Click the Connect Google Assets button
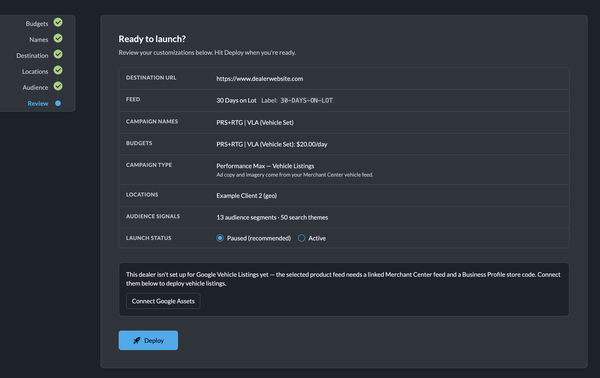Viewport: 600px width, 378px height. pyautogui.click(x=163, y=301)
